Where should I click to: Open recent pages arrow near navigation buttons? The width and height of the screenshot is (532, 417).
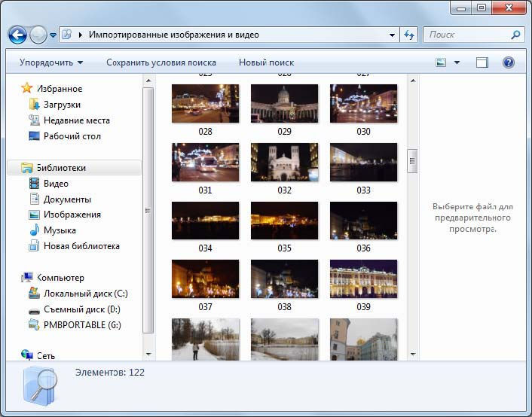click(53, 35)
